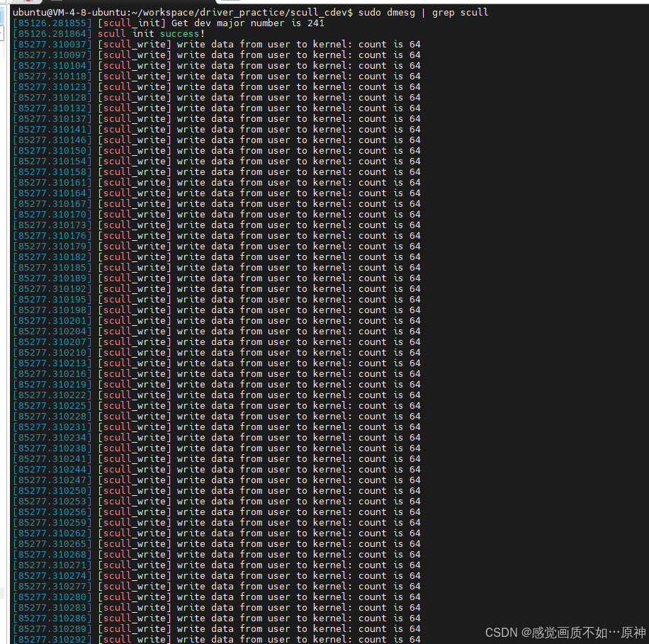The image size is (649, 644).
Task: Click the log line stamped 85277.310262
Action: [x=217, y=533]
